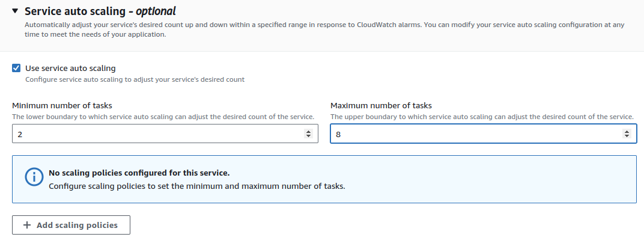Click the 'Use service auto scaling' label text
This screenshot has width=644, height=246.
[70, 68]
